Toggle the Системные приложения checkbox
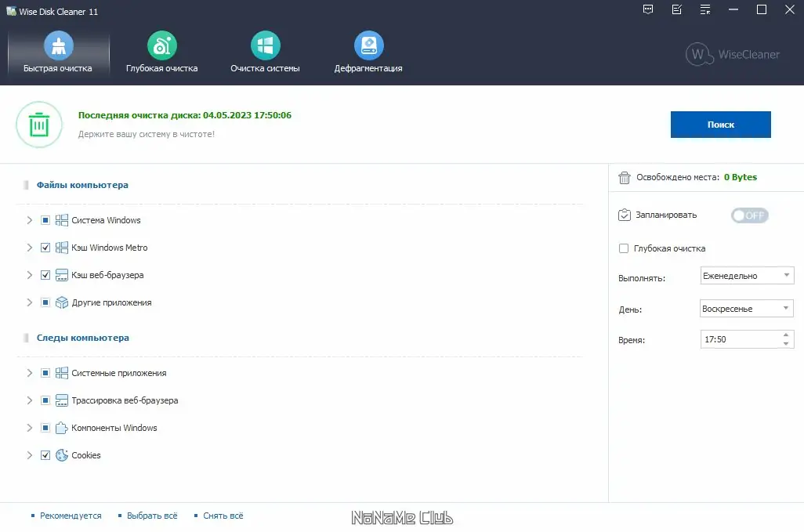The width and height of the screenshot is (804, 532). [45, 373]
